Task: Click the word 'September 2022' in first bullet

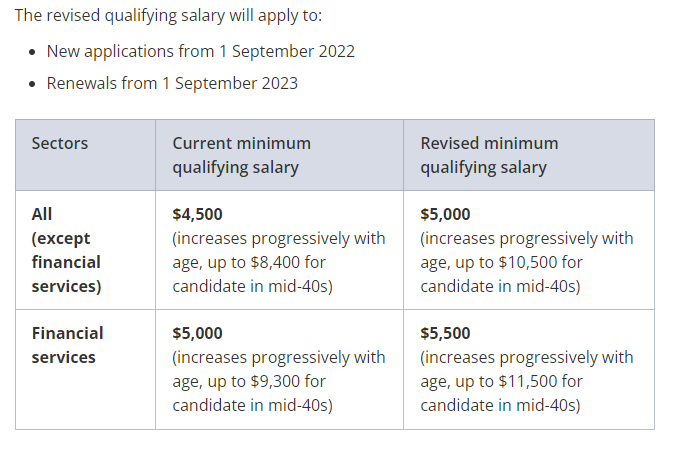Action: pyautogui.click(x=293, y=51)
